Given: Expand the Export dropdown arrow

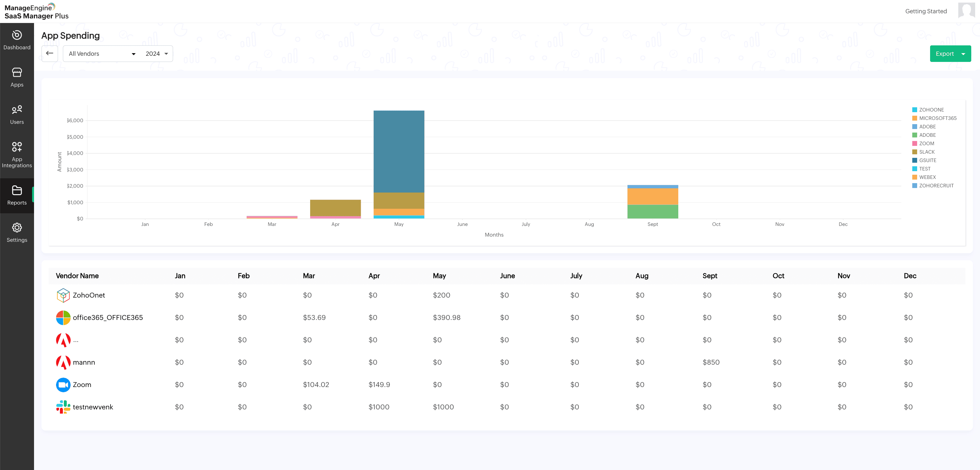Looking at the screenshot, I should point(963,54).
